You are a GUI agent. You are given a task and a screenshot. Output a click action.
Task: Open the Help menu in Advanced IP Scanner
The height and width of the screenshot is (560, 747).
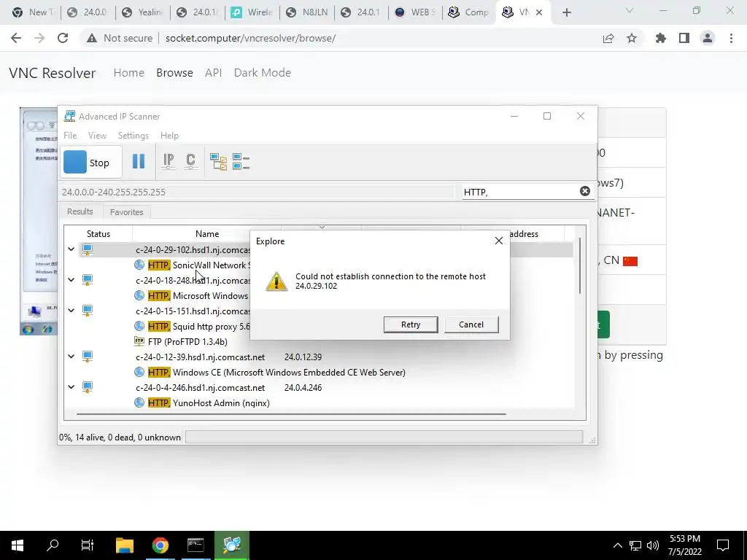click(x=169, y=135)
